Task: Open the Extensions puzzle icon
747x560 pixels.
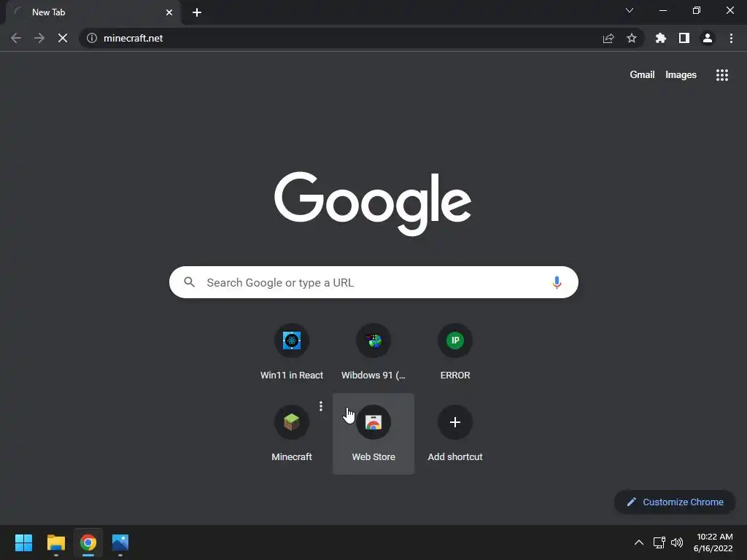Action: [x=661, y=38]
